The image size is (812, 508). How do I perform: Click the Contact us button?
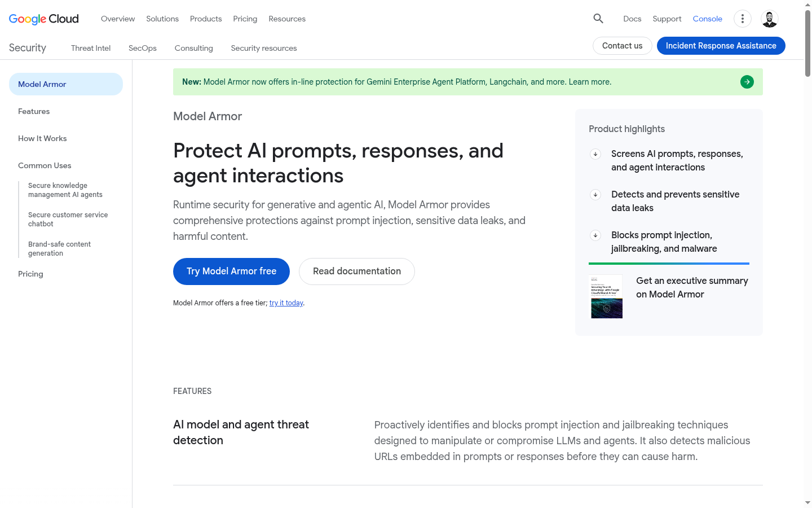[x=623, y=46]
